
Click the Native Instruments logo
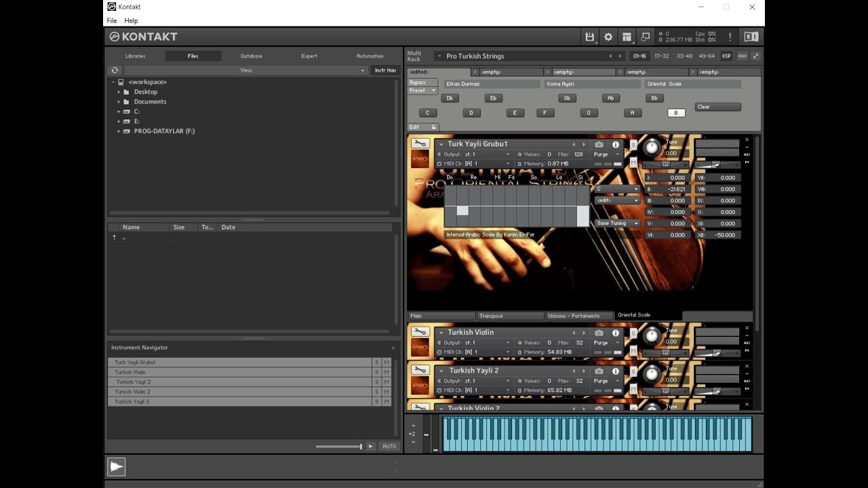click(x=751, y=37)
